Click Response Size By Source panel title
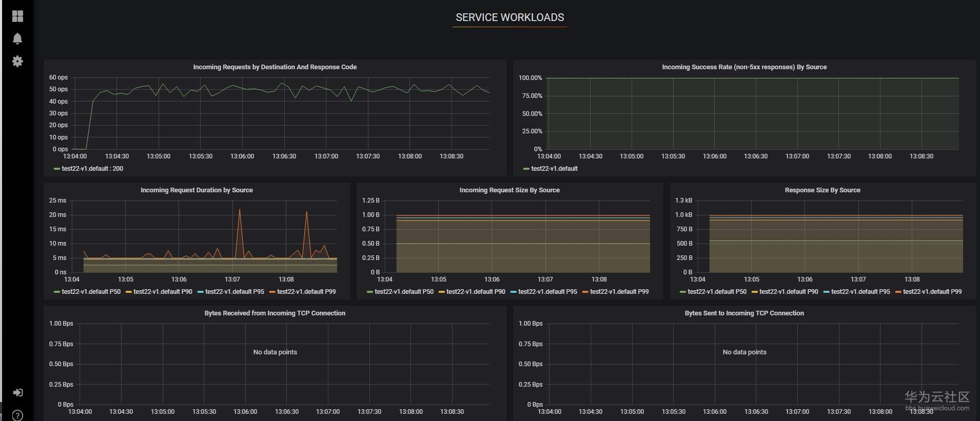Screen dimensions: 980x421 (822, 190)
